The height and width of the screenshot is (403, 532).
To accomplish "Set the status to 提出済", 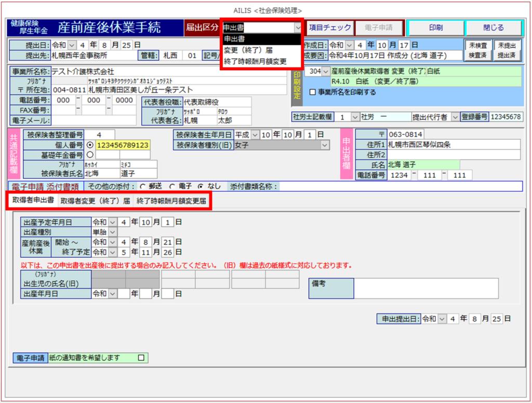I will click(x=506, y=55).
